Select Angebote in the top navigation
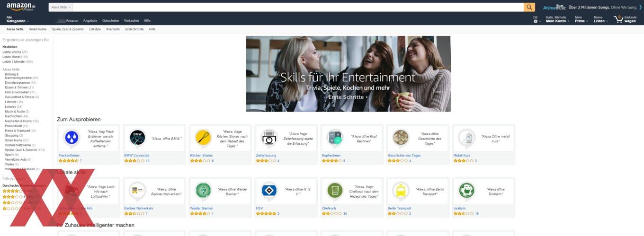Image resolution: width=644 pixels, height=236 pixels. click(90, 21)
